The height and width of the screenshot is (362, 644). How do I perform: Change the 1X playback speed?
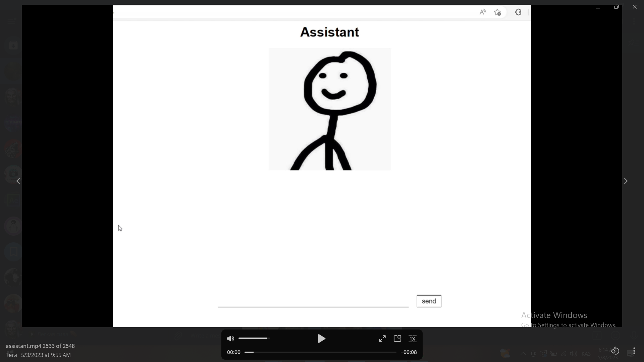tap(413, 339)
